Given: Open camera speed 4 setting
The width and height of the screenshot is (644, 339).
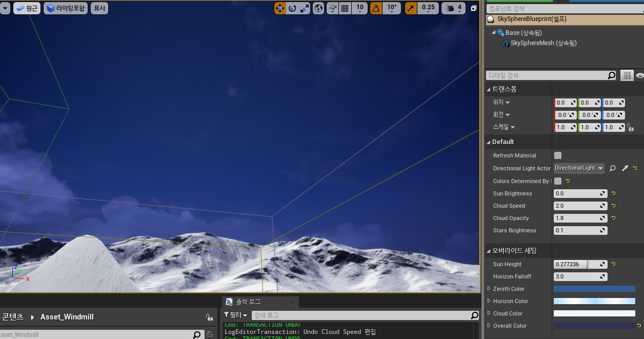Looking at the screenshot, I should point(453,8).
